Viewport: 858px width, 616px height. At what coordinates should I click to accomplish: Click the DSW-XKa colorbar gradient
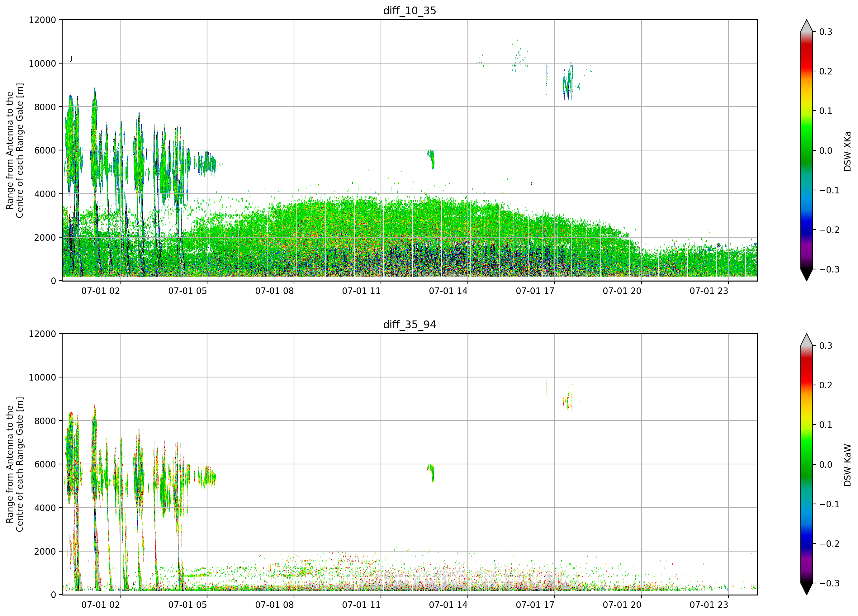807,150
